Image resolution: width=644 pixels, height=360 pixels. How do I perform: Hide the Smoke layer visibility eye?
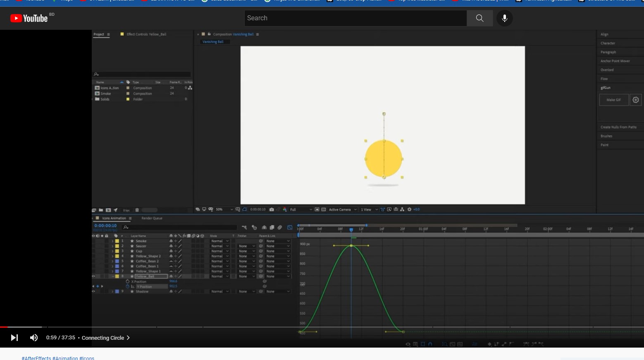[93, 241]
